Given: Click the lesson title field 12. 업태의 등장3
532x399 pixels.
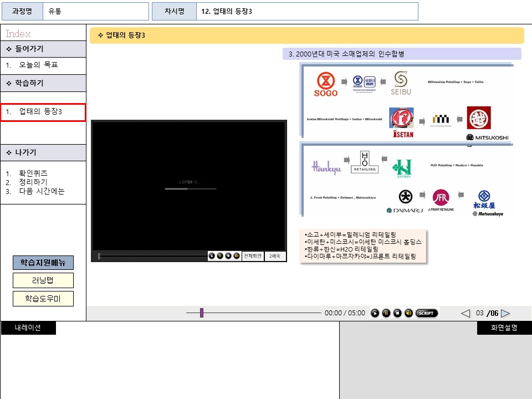Looking at the screenshot, I should (x=307, y=11).
